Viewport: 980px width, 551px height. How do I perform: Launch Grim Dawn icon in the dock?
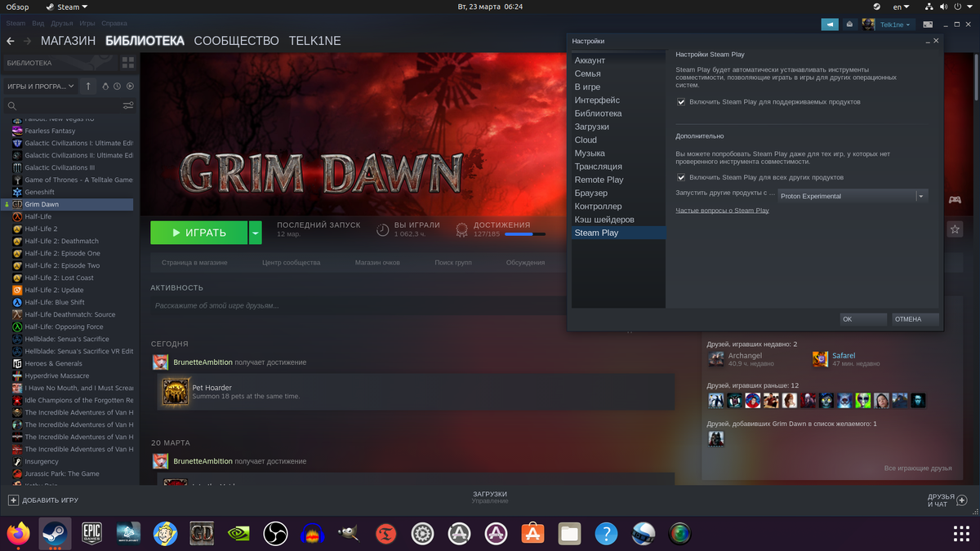click(x=202, y=534)
